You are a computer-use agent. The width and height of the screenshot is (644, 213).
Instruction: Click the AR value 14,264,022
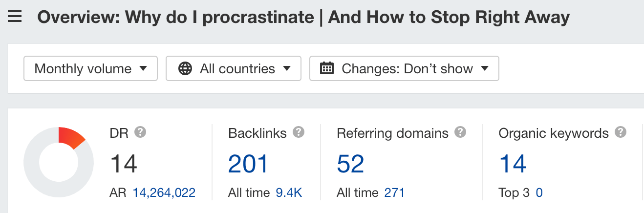pos(164,193)
